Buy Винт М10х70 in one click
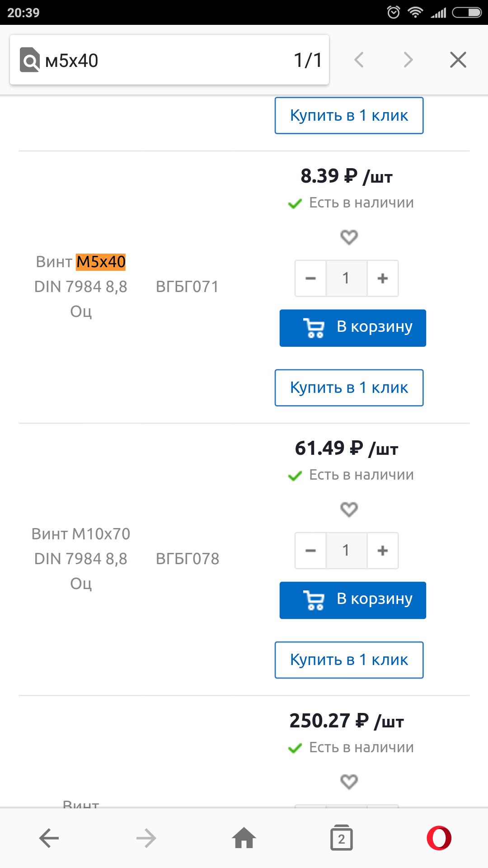This screenshot has height=868, width=488. [349, 660]
